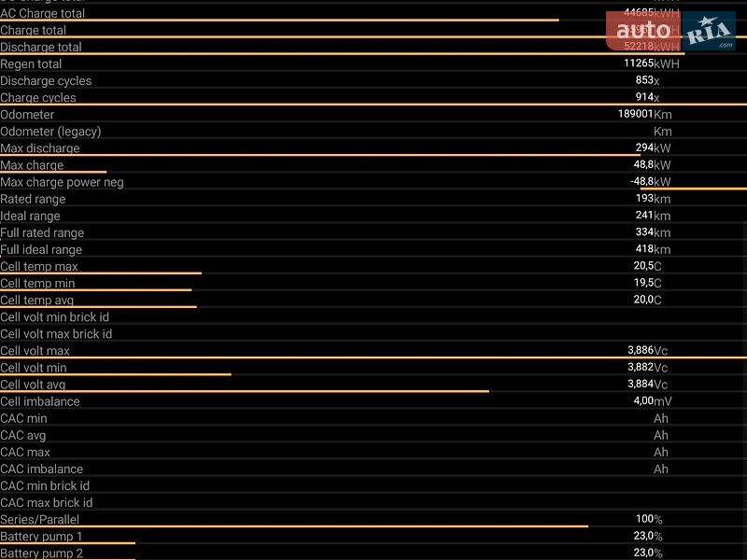Click the 'Full rated range' label

[42, 232]
